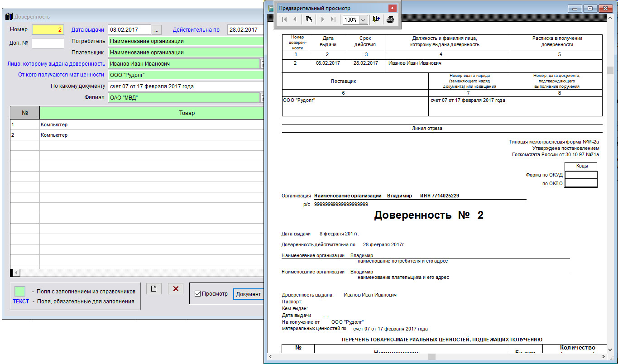Open date picker next to Дата выдачи
This screenshot has width=618, height=364.
pyautogui.click(x=156, y=30)
